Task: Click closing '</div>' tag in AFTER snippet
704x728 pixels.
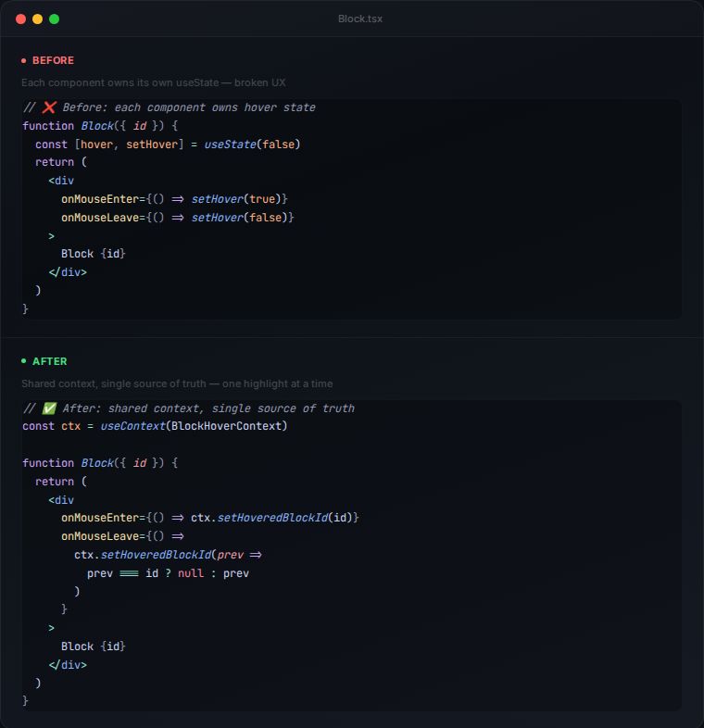Action: coord(68,665)
